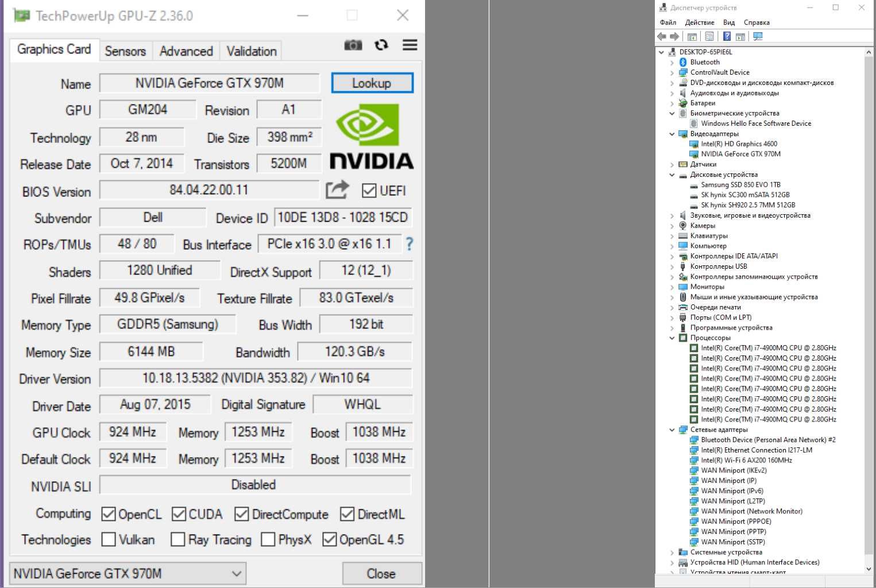This screenshot has width=876, height=588.
Task: Toggle the Ray Tracing checkbox
Action: [178, 539]
